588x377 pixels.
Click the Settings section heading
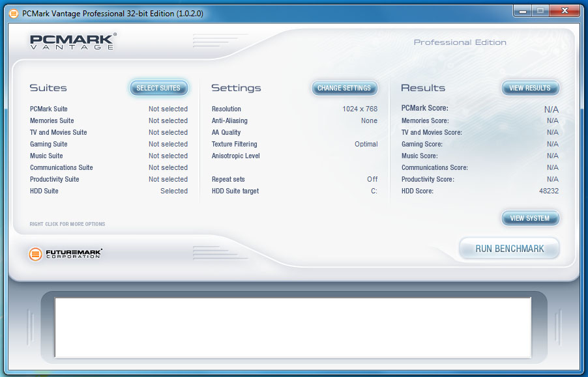pyautogui.click(x=236, y=89)
